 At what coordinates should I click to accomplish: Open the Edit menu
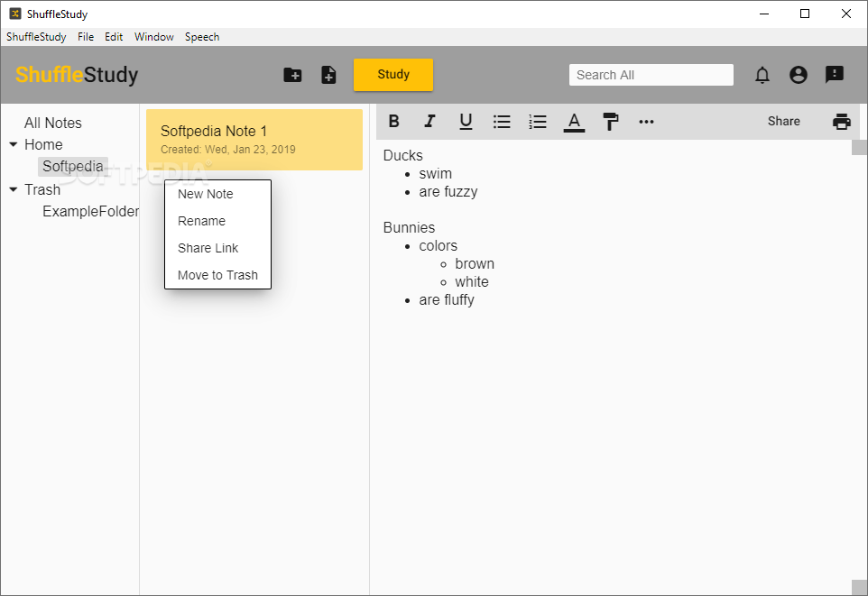tap(114, 37)
